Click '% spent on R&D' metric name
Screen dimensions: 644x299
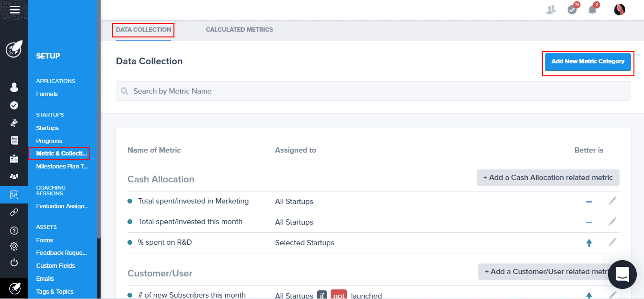click(x=165, y=242)
